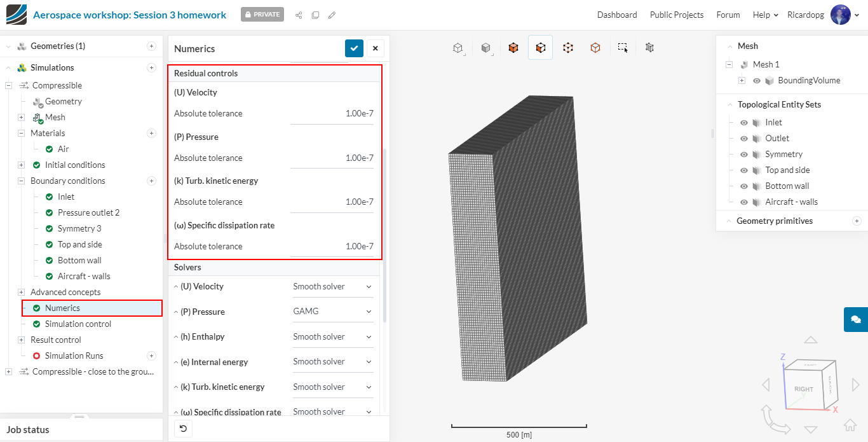Screen dimensions: 868x442
Task: Open the user avatar profile picture
Action: click(841, 15)
